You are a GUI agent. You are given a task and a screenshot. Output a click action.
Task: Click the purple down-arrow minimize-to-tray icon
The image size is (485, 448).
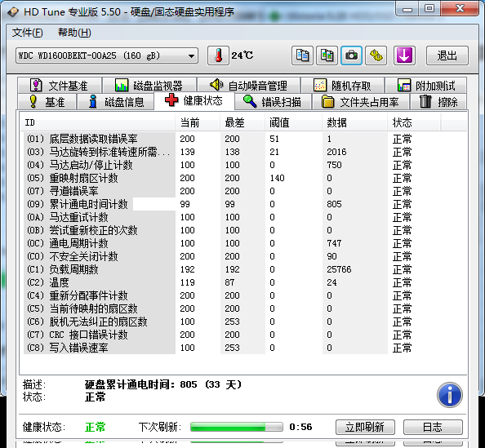tap(404, 55)
